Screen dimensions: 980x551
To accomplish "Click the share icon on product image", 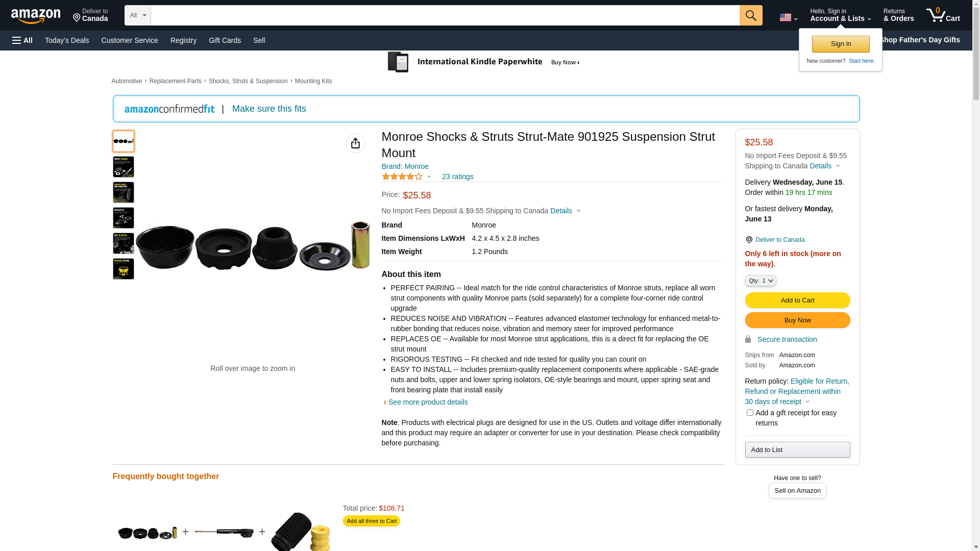I will click(355, 143).
